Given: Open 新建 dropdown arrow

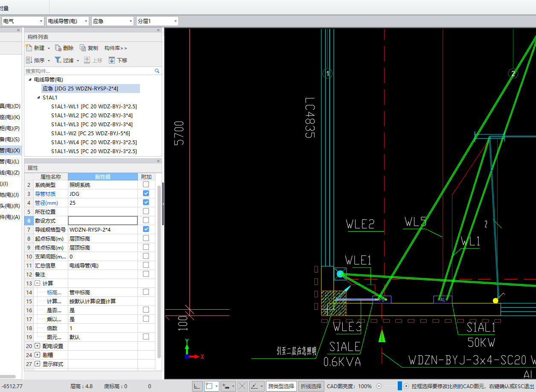Looking at the screenshot, I should [49, 49].
